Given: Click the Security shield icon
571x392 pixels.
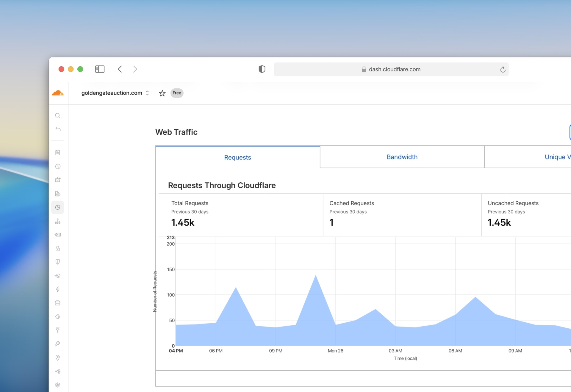Looking at the screenshot, I should 58,262.
